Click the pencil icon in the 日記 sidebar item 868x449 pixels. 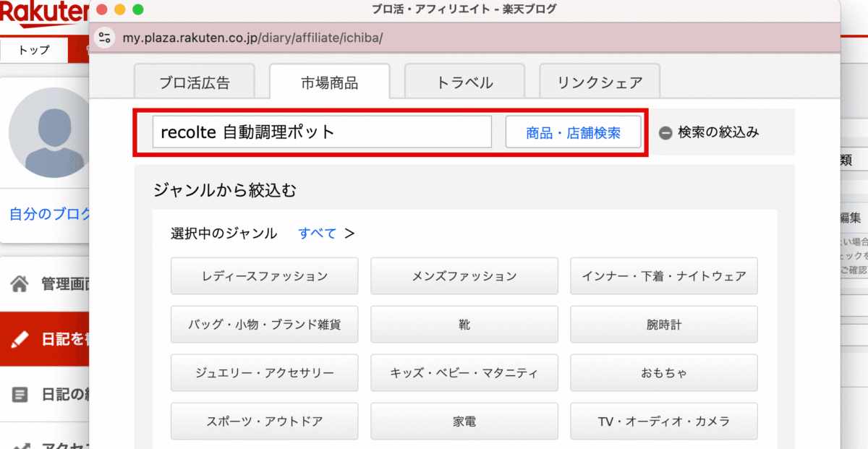click(x=20, y=339)
